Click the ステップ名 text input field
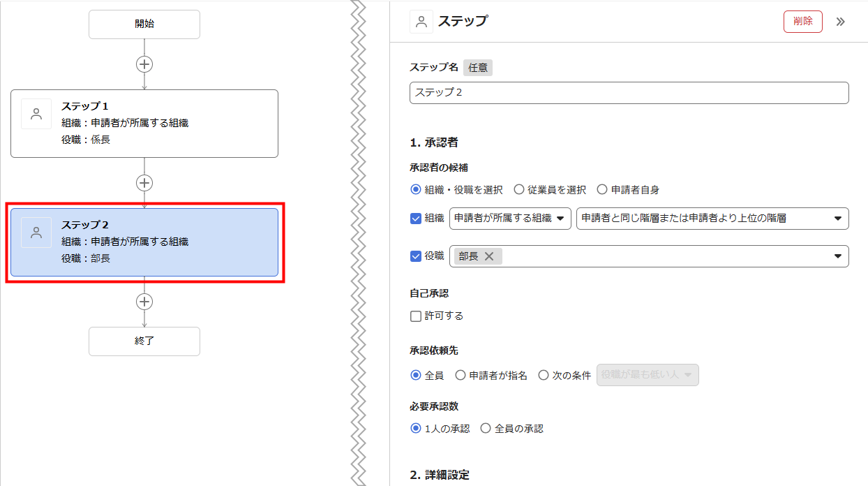 click(629, 93)
